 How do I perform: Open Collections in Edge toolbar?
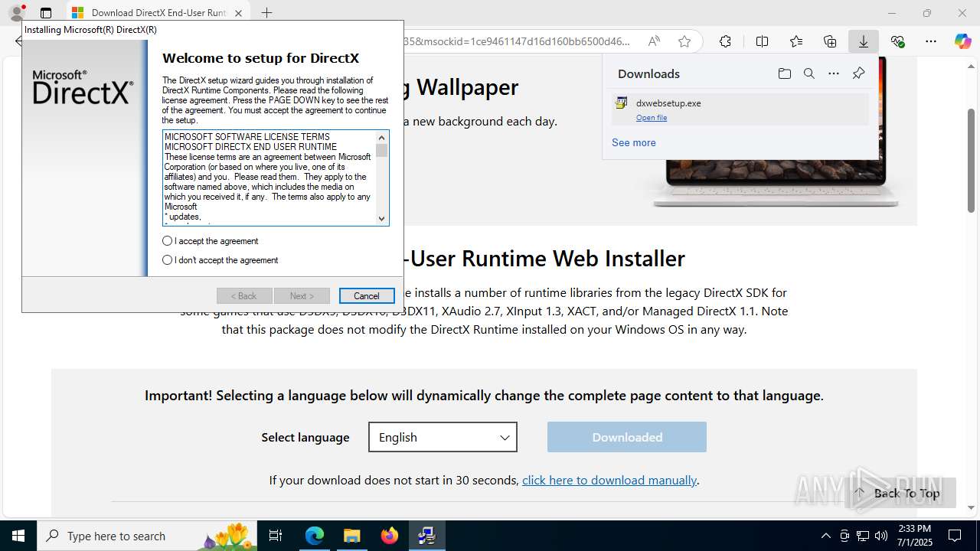coord(830,41)
